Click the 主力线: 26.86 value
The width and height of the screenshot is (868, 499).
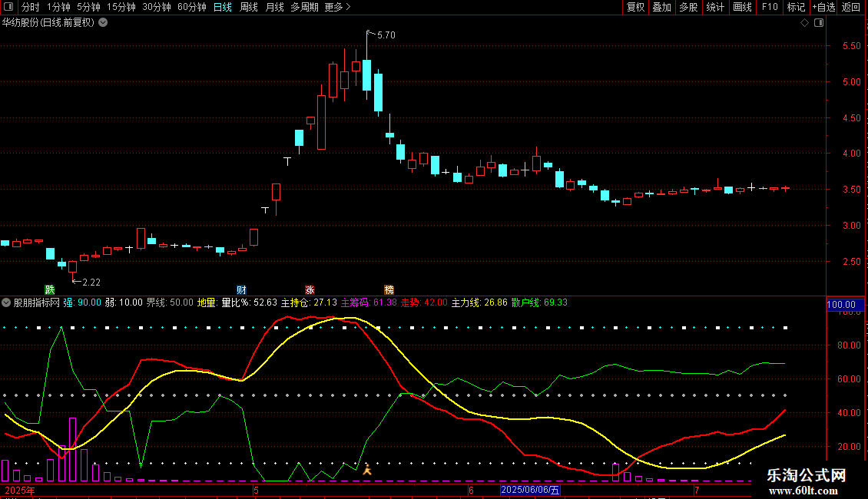pyautogui.click(x=479, y=302)
